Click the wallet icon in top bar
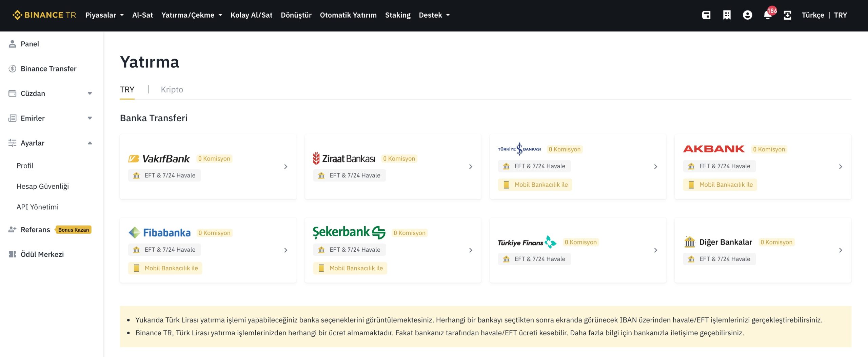Image resolution: width=868 pixels, height=357 pixels. (706, 15)
